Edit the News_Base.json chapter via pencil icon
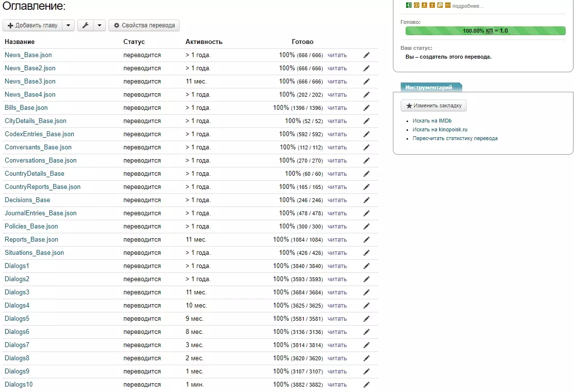The height and width of the screenshot is (392, 574). (367, 55)
